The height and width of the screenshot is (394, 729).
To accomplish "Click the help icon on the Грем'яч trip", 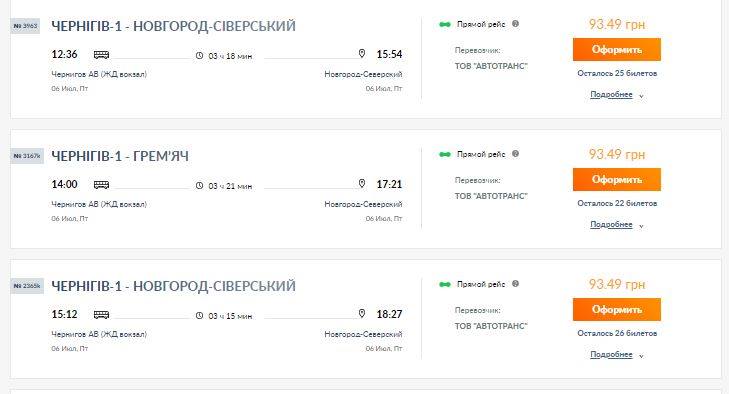I will click(515, 154).
